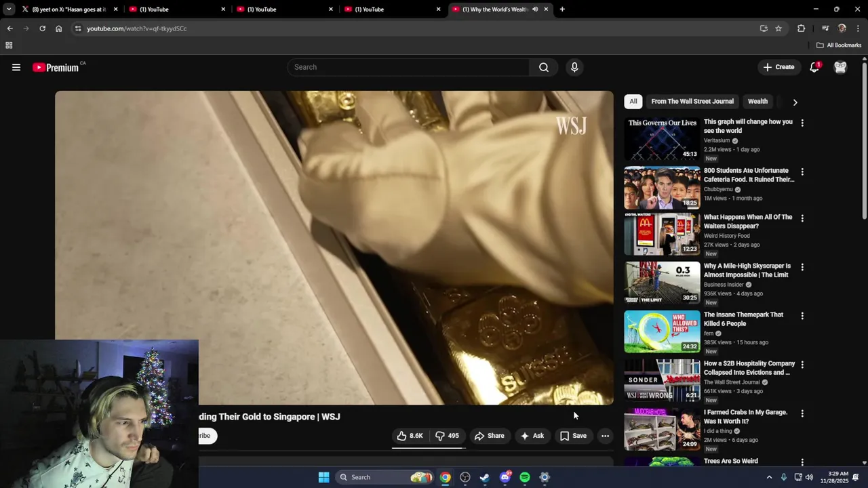The width and height of the screenshot is (868, 488).
Task: Open more actions ellipsis below video
Action: (605, 436)
